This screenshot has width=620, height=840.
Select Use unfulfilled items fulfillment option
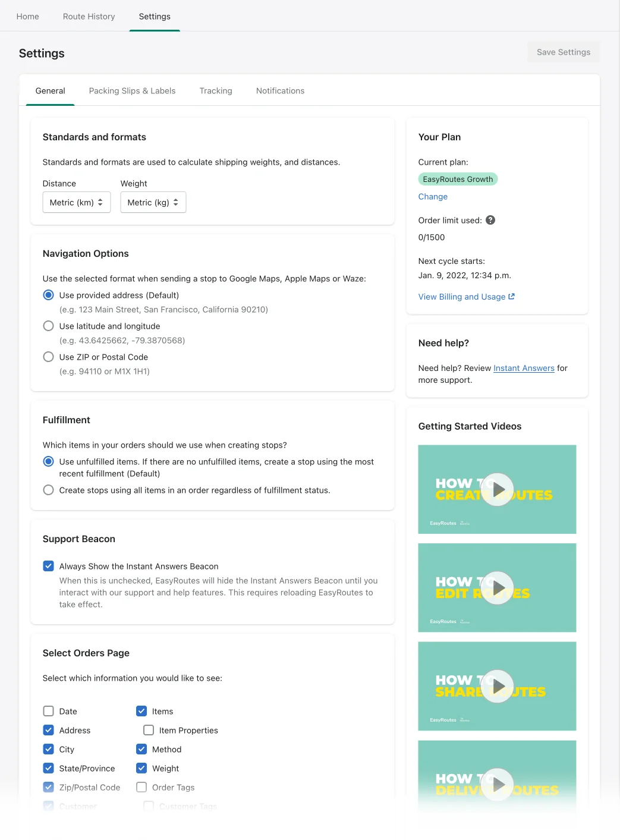[x=49, y=461]
